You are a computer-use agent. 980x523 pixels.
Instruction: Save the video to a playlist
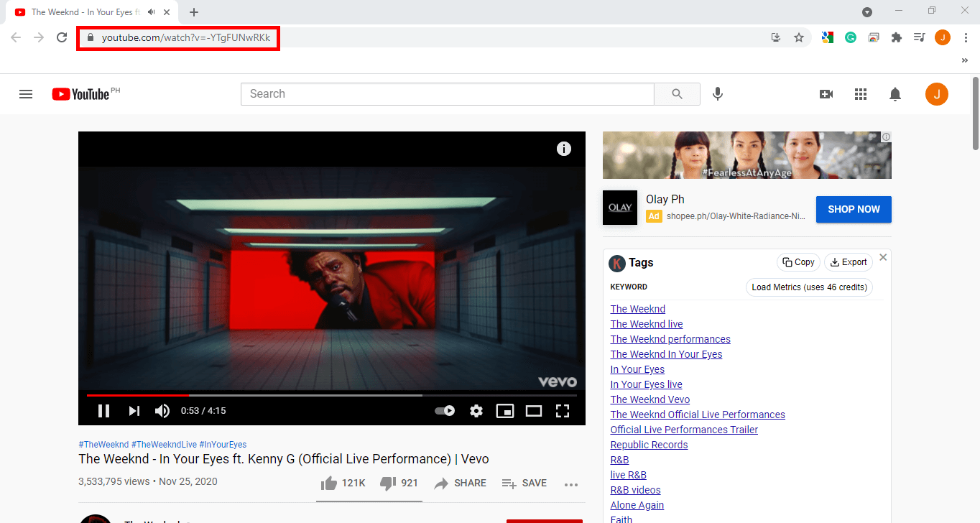[524, 483]
